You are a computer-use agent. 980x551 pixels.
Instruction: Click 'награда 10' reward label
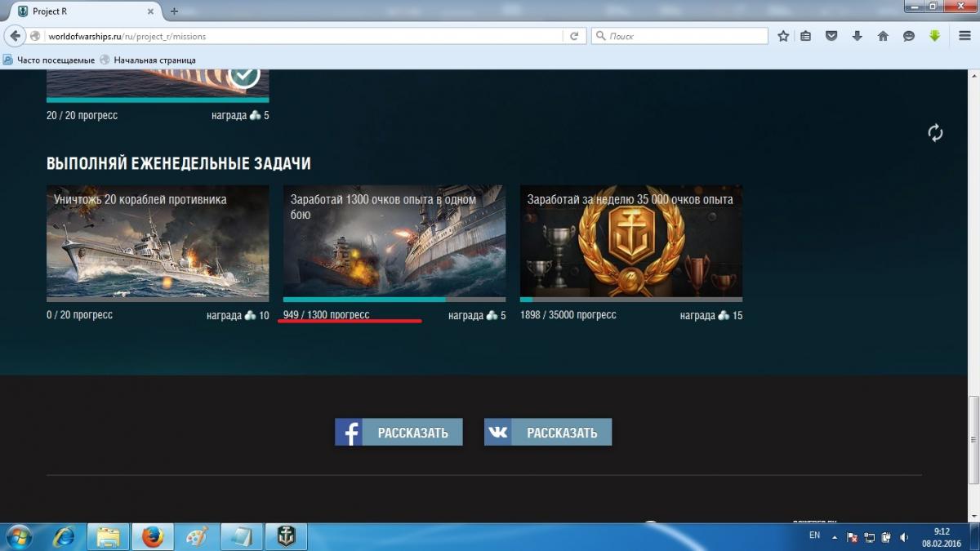point(238,316)
